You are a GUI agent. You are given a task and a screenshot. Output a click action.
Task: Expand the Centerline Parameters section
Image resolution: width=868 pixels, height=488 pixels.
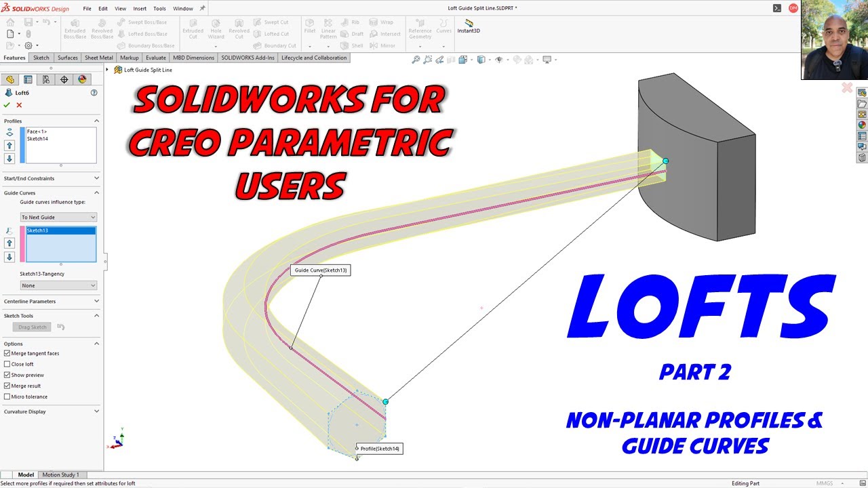tap(96, 301)
